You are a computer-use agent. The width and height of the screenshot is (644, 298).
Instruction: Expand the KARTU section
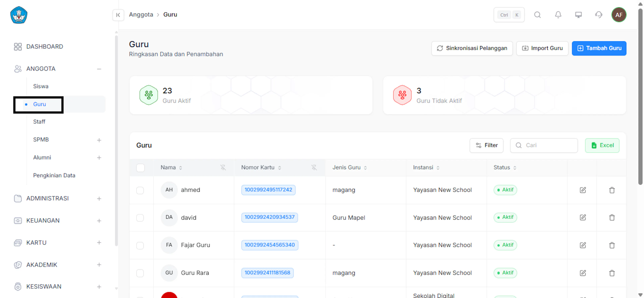tap(99, 243)
